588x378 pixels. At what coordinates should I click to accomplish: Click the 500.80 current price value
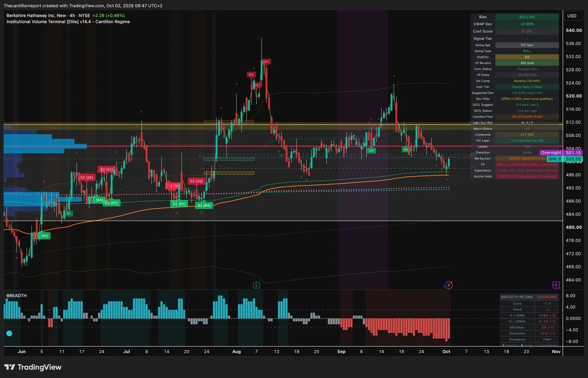pyautogui.click(x=573, y=159)
